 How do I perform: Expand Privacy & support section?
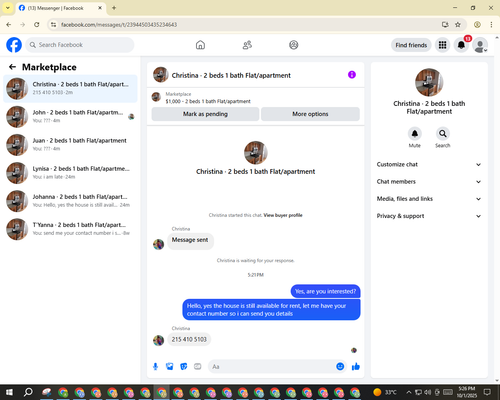click(x=429, y=216)
